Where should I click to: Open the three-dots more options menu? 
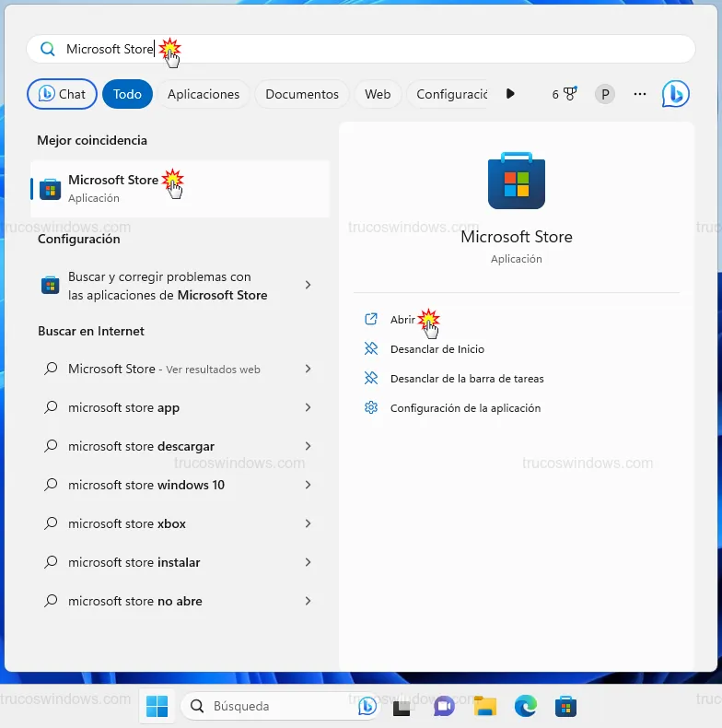point(641,94)
